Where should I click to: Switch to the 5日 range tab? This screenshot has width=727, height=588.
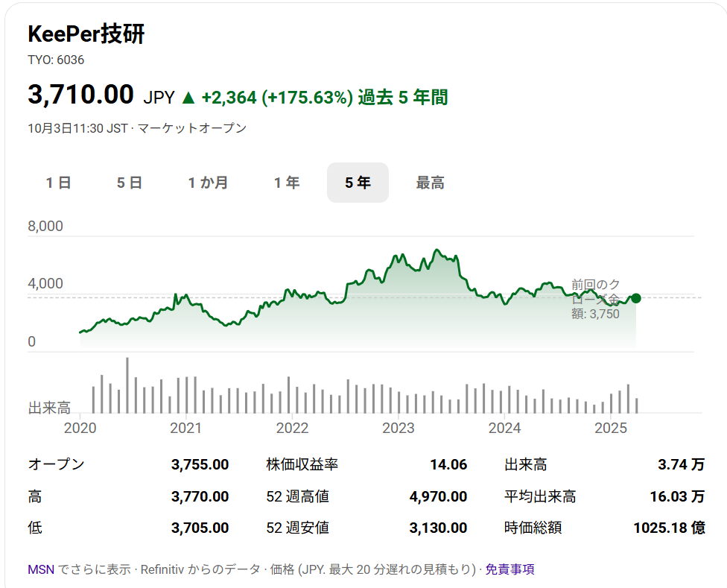click(130, 183)
